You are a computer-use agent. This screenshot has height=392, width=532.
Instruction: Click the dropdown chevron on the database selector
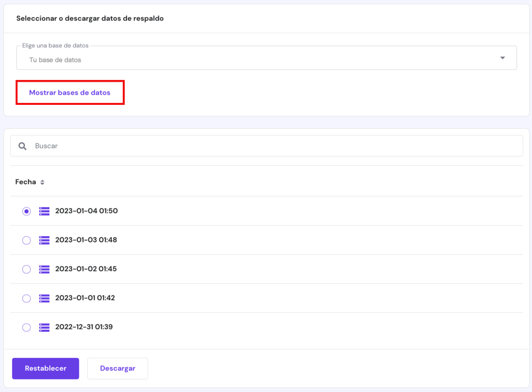pos(502,57)
